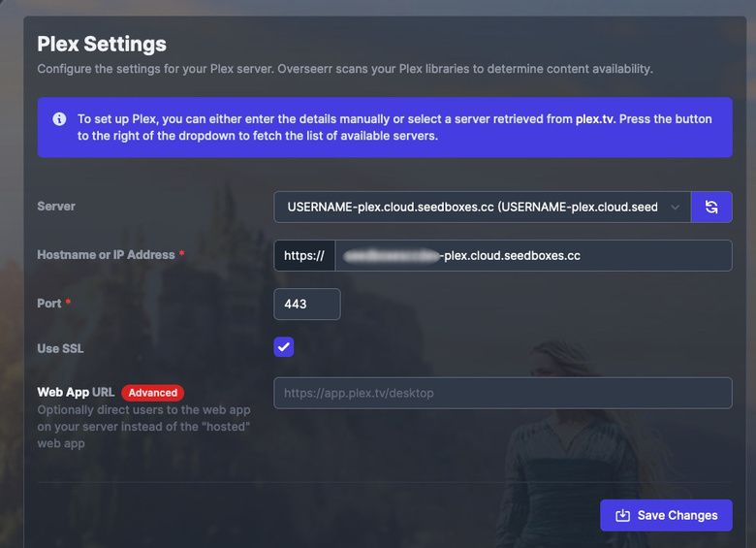Refresh the Plex server list
The image size is (756, 548).
[x=711, y=207]
